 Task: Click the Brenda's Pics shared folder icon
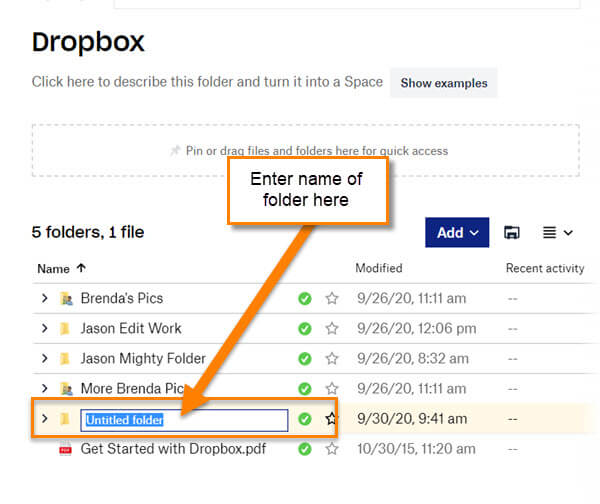[x=66, y=298]
